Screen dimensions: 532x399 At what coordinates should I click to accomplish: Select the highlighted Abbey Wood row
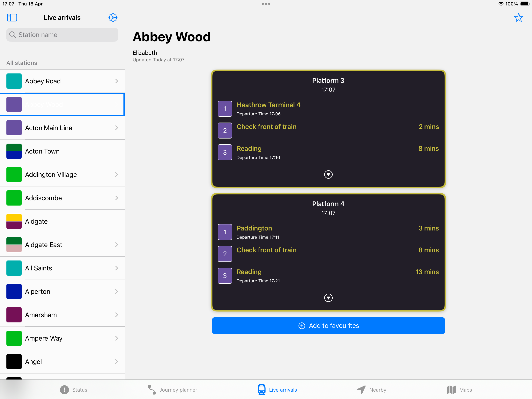(x=62, y=104)
